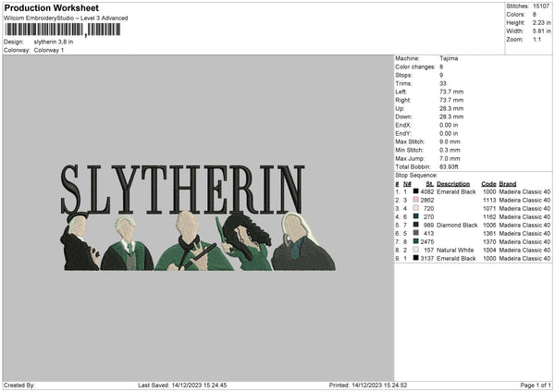
Task: Select 'Wilcom EmbroideryStudio – Level 3 Advanced' text
Action: click(x=66, y=18)
